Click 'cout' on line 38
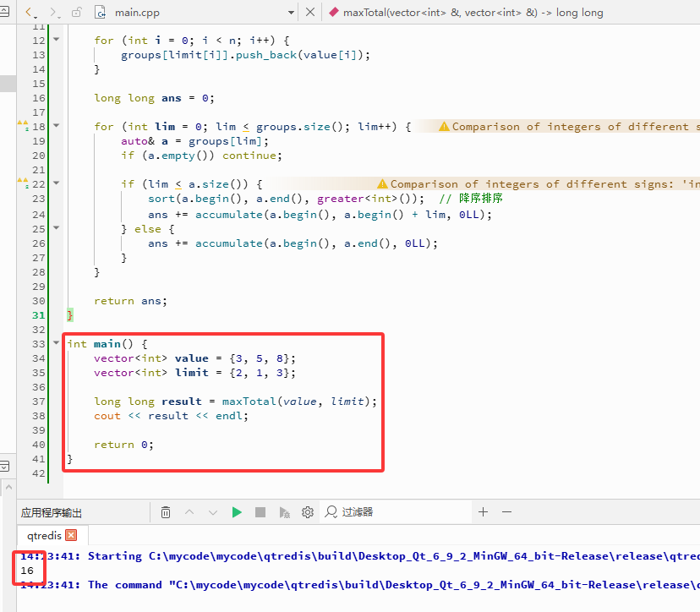700x612 pixels. point(107,416)
